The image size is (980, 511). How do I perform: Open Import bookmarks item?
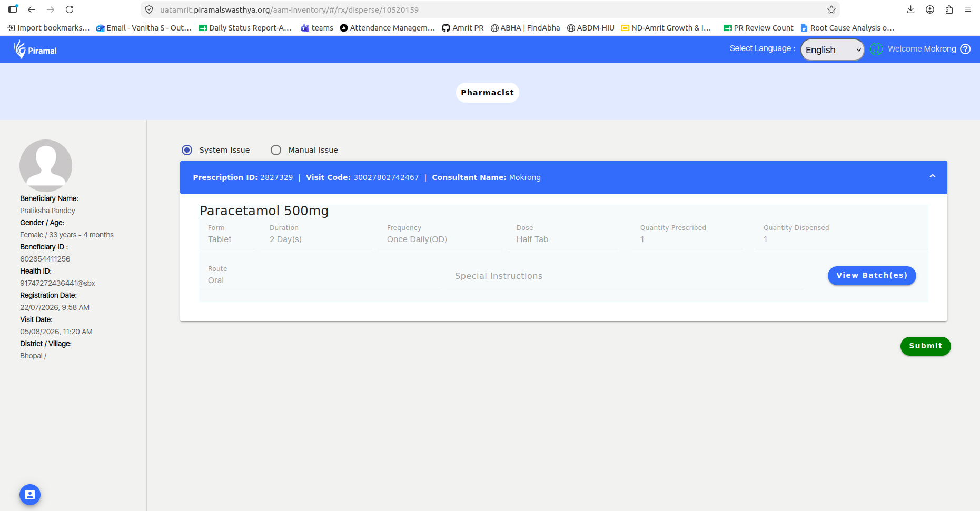pos(48,28)
